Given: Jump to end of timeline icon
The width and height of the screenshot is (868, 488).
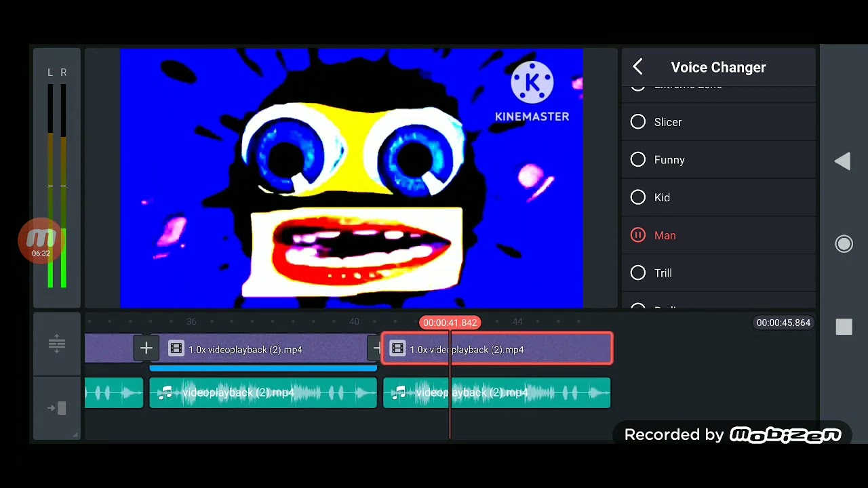Looking at the screenshot, I should tap(57, 408).
